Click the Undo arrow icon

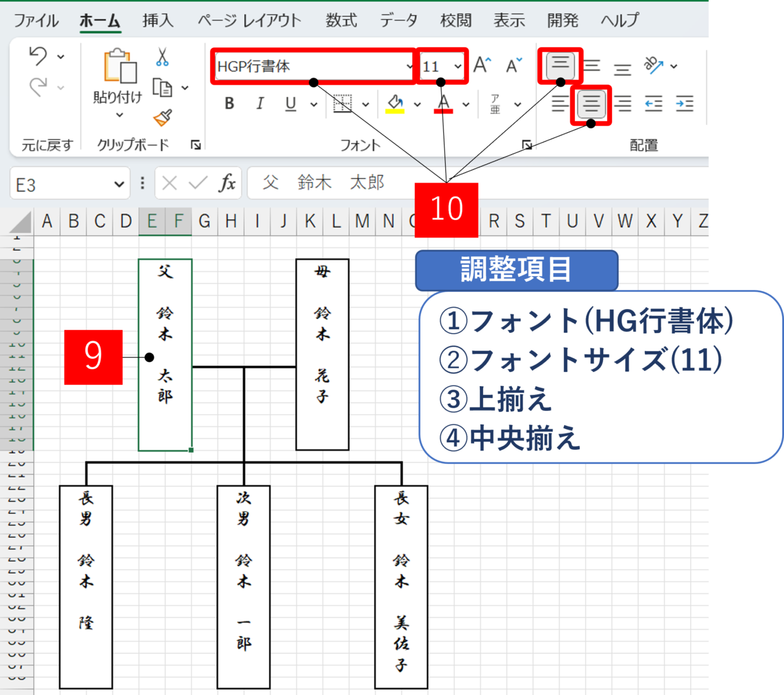[38, 56]
